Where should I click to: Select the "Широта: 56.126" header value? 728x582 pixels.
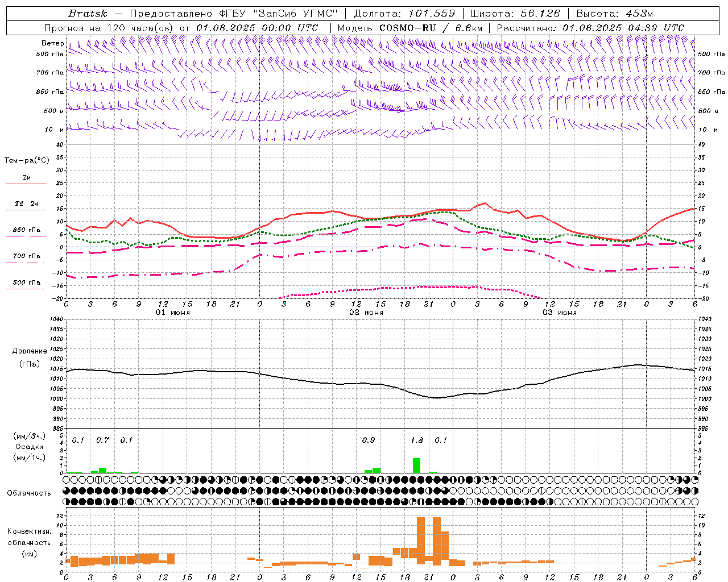tap(515, 13)
